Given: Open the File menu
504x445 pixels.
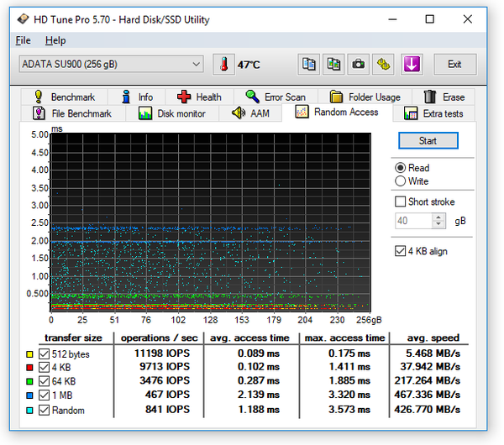Looking at the screenshot, I should (24, 40).
